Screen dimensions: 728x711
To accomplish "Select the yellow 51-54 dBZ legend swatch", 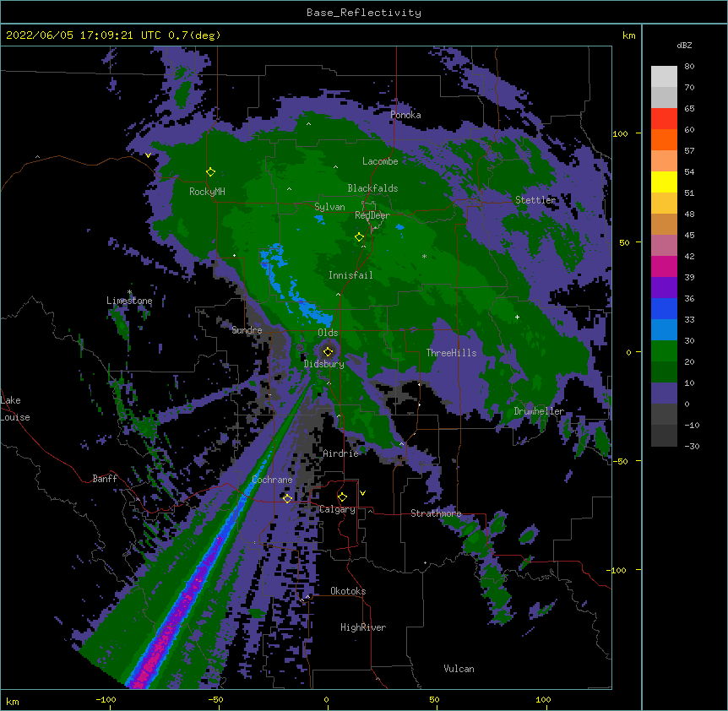I will click(x=664, y=182).
